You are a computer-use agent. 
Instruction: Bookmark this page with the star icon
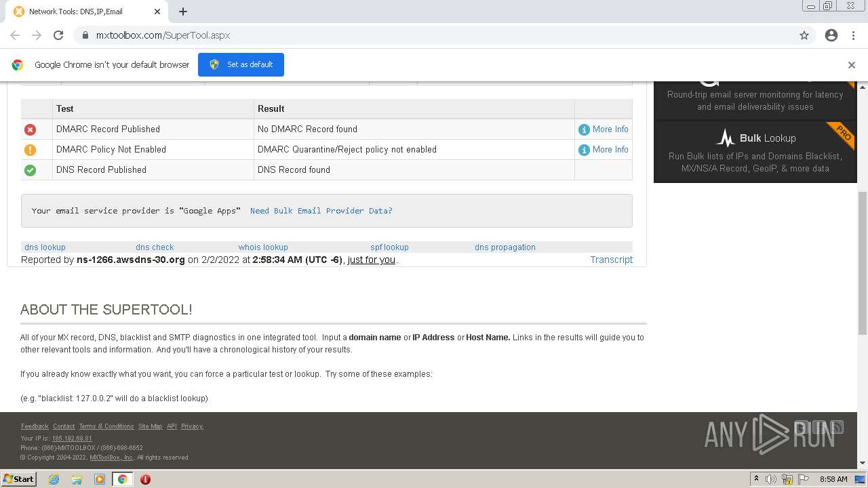coord(804,35)
